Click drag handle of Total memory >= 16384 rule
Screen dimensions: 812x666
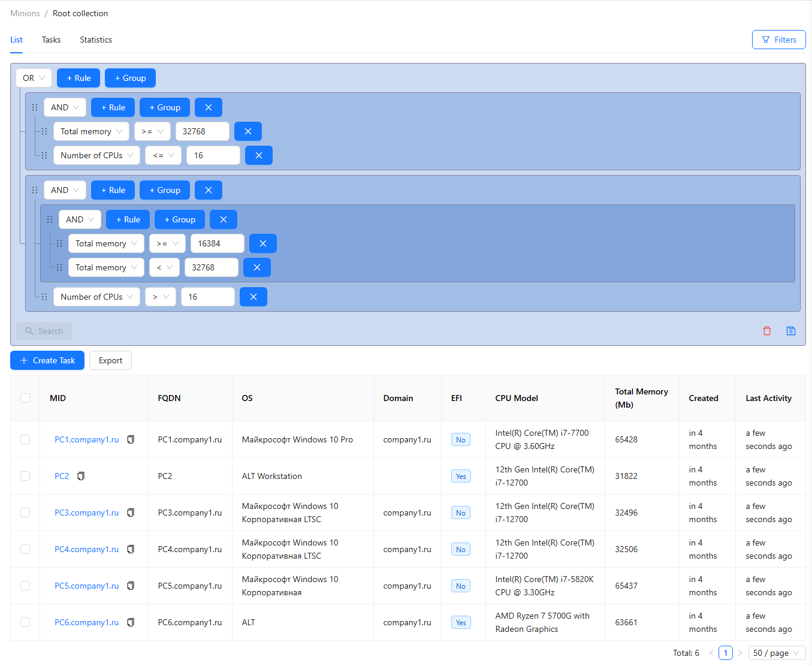(x=59, y=243)
